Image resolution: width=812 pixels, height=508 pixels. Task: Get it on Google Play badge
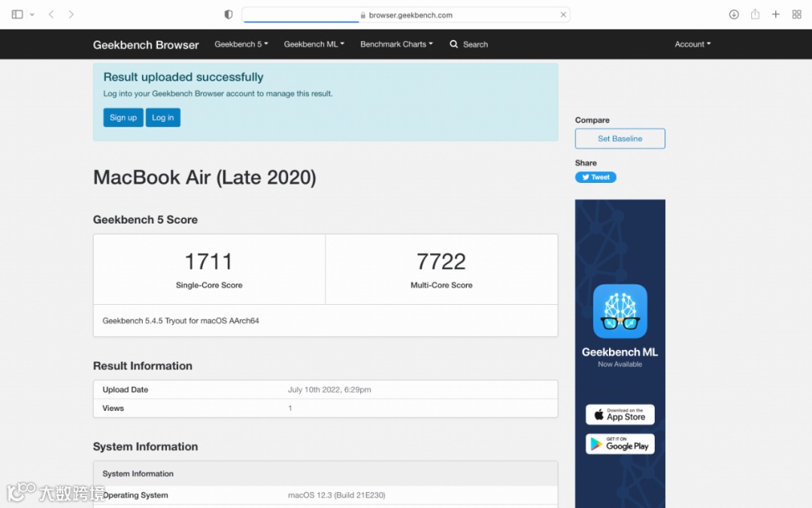coord(620,444)
